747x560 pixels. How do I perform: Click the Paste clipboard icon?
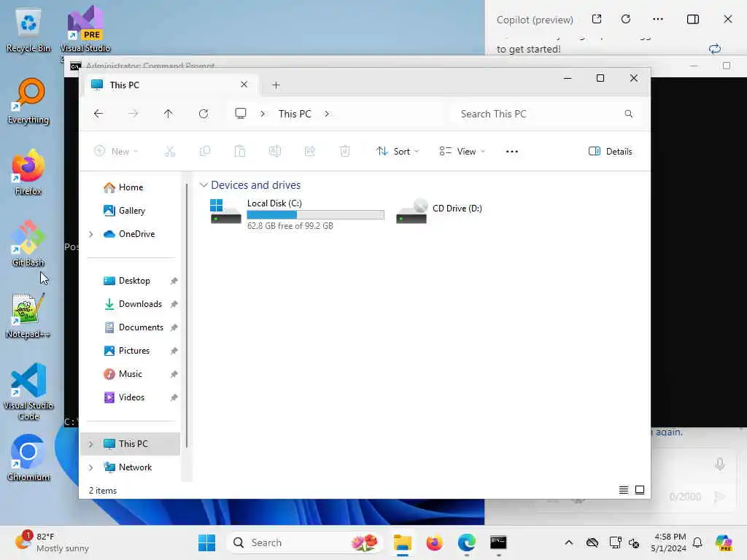[x=240, y=152]
